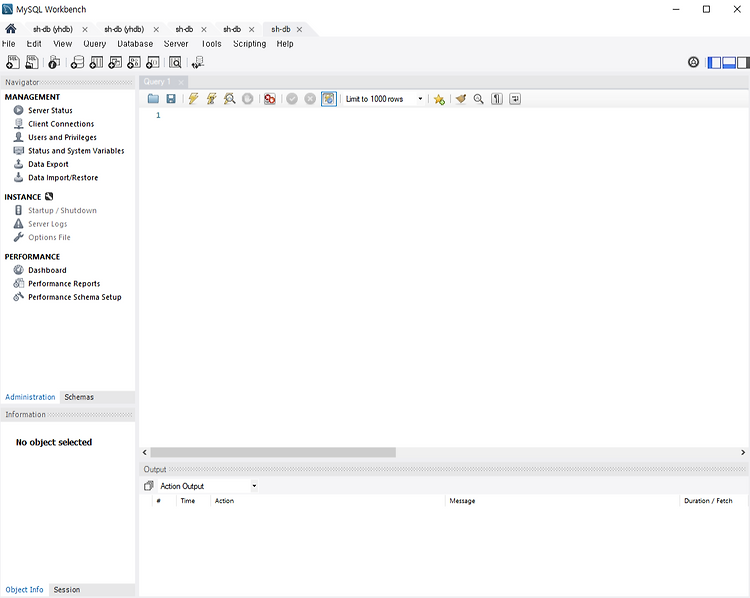Select the Object Info tab
This screenshot has height=598, width=750.
24,590
